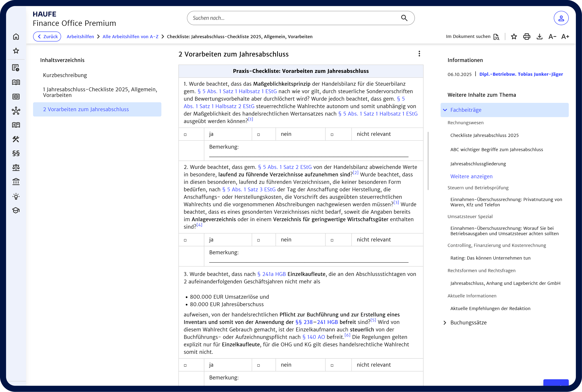Decrease font size with A- icon

pyautogui.click(x=552, y=37)
